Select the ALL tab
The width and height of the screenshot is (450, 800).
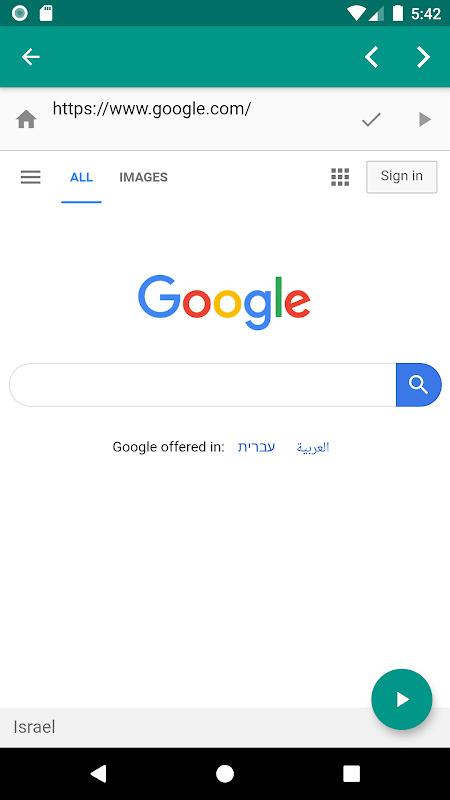point(82,177)
